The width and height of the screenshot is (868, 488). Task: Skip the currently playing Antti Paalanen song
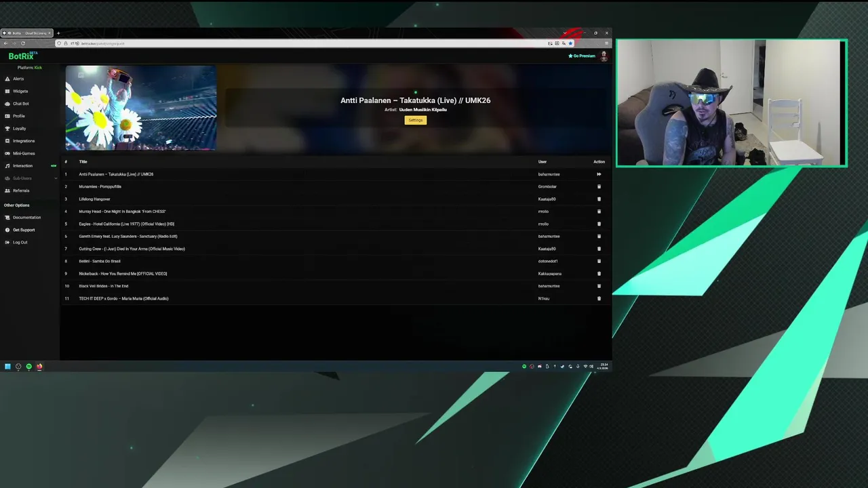pyautogui.click(x=599, y=174)
